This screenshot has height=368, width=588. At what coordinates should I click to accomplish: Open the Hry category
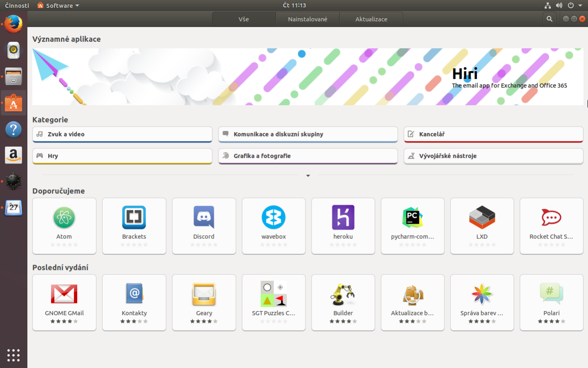(122, 156)
